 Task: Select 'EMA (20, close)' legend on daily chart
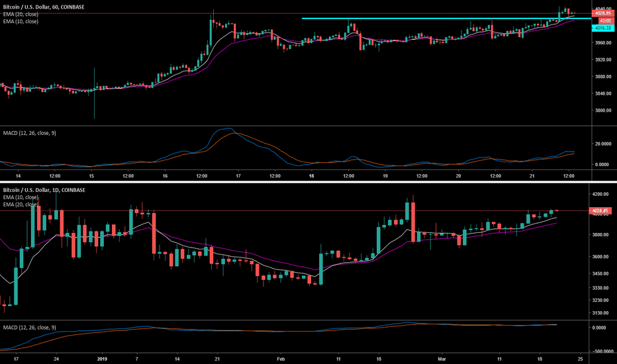(21, 205)
